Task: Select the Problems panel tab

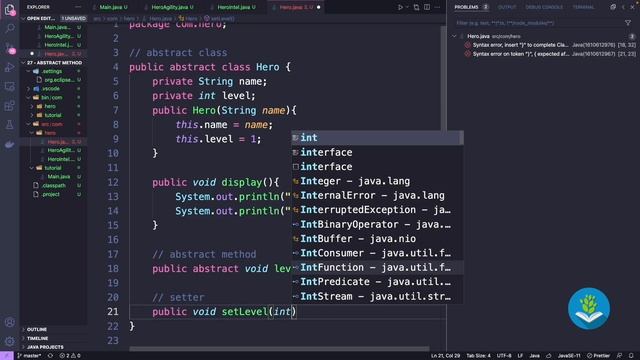Action: [x=471, y=7]
